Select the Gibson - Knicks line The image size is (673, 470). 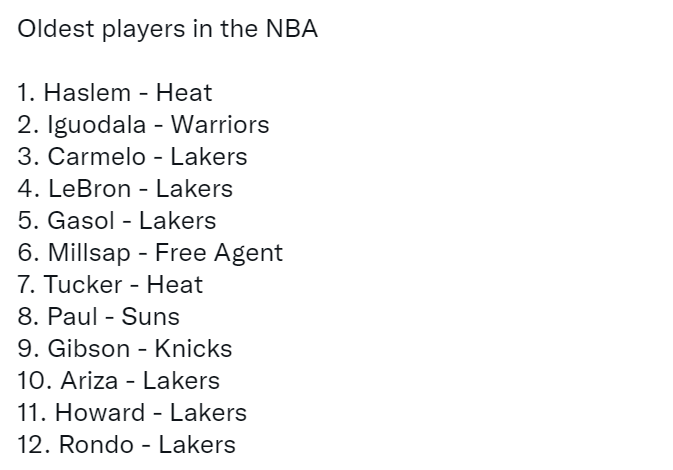click(x=124, y=349)
